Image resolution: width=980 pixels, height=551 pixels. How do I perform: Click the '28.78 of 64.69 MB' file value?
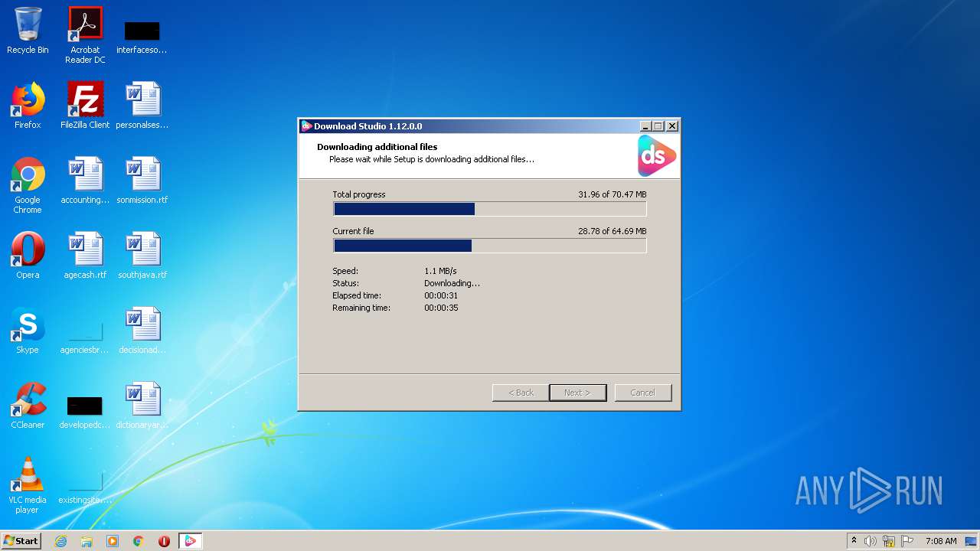pyautogui.click(x=612, y=231)
